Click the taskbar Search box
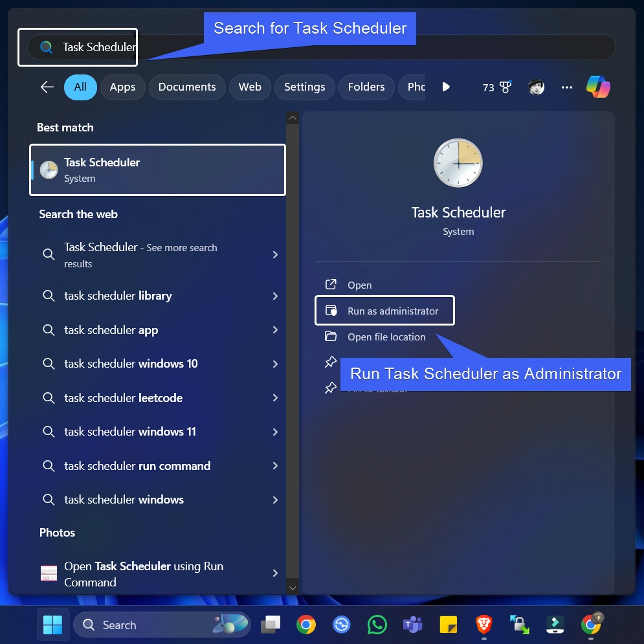The height and width of the screenshot is (644, 644). (162, 625)
